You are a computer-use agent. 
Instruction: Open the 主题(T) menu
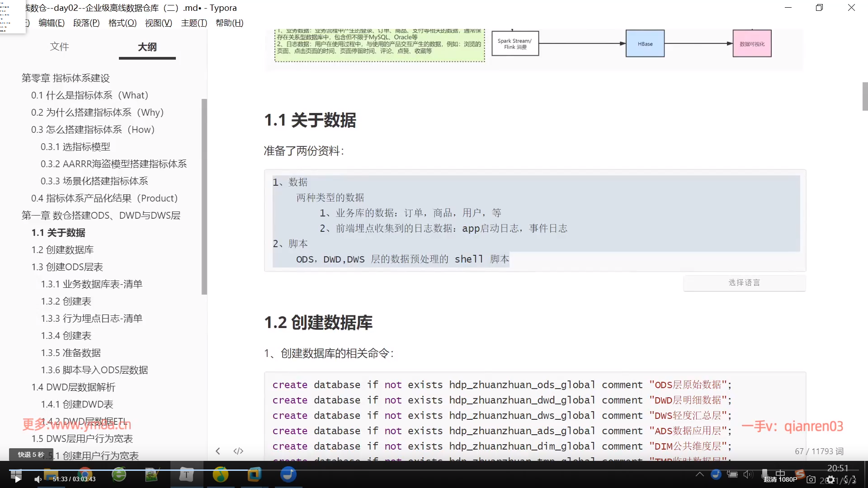[194, 23]
